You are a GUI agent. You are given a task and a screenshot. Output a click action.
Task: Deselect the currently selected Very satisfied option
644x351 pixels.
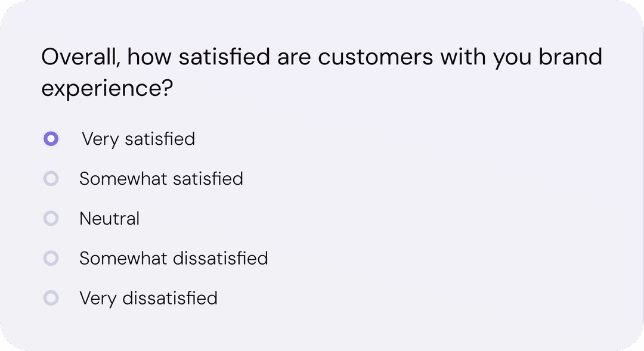pyautogui.click(x=51, y=139)
